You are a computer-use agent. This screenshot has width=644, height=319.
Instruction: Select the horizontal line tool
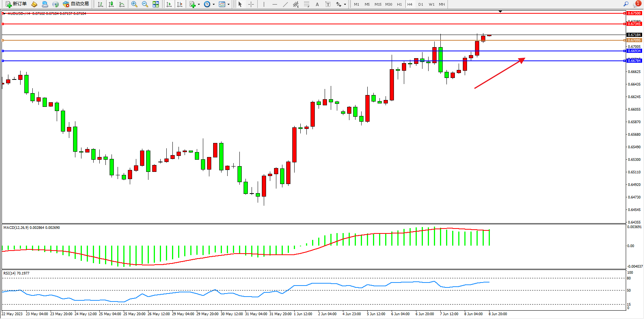[x=275, y=4]
